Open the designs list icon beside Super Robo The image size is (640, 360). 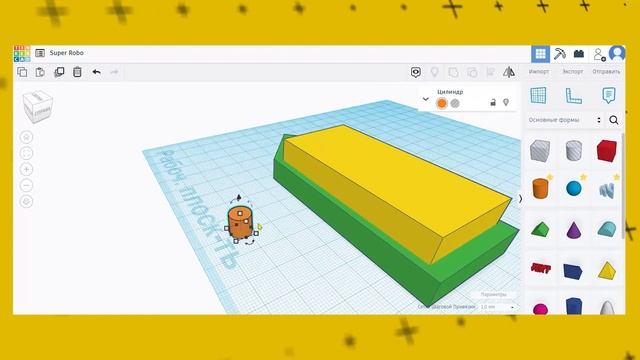[40, 53]
